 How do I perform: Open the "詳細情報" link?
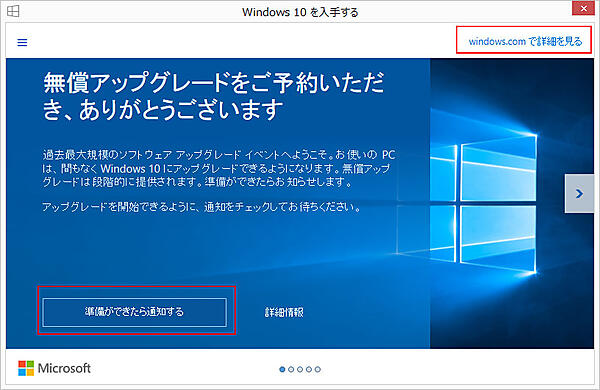pyautogui.click(x=284, y=312)
